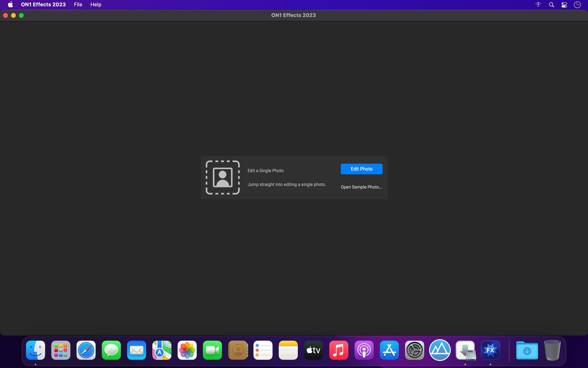
Task: Click the Edit Photo button
Action: 361,169
